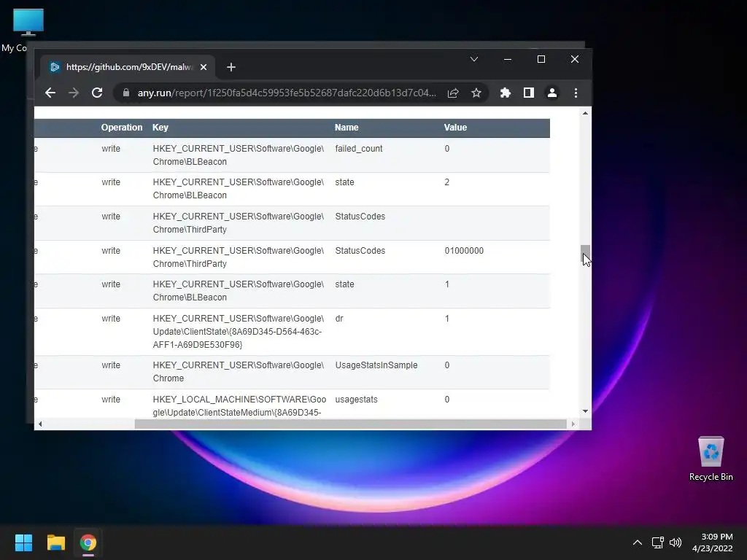Click value 01000000 in StatusCodes row

tap(464, 251)
